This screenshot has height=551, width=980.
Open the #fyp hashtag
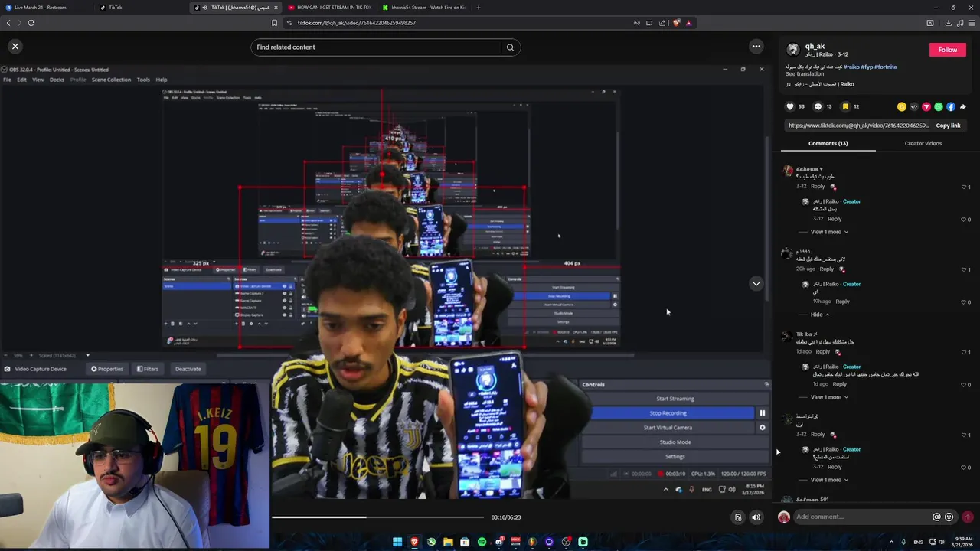click(867, 67)
